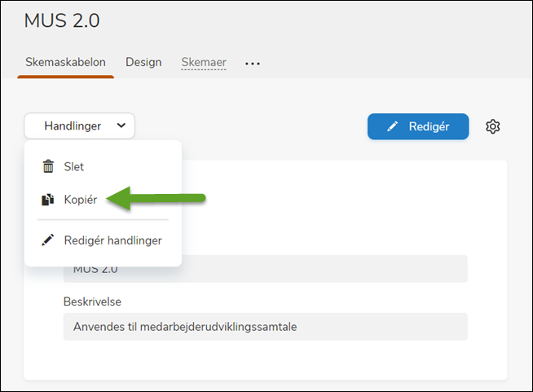Select Kopiér in the actions menu
This screenshot has width=533, height=392.
coord(81,200)
